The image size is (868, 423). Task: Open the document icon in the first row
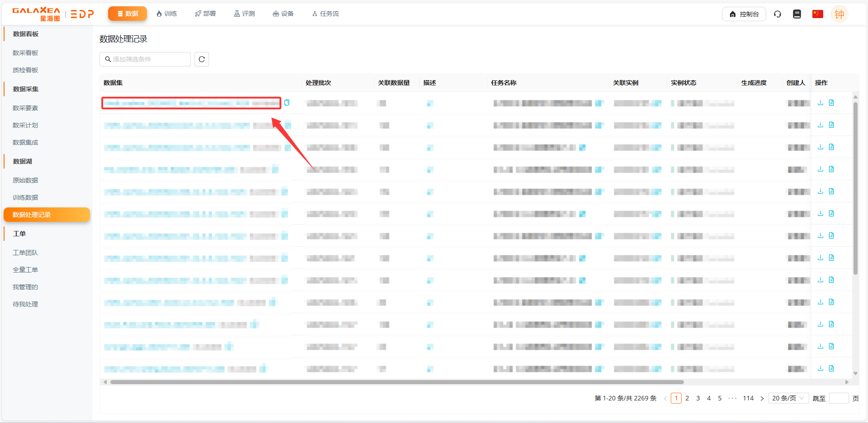point(831,103)
